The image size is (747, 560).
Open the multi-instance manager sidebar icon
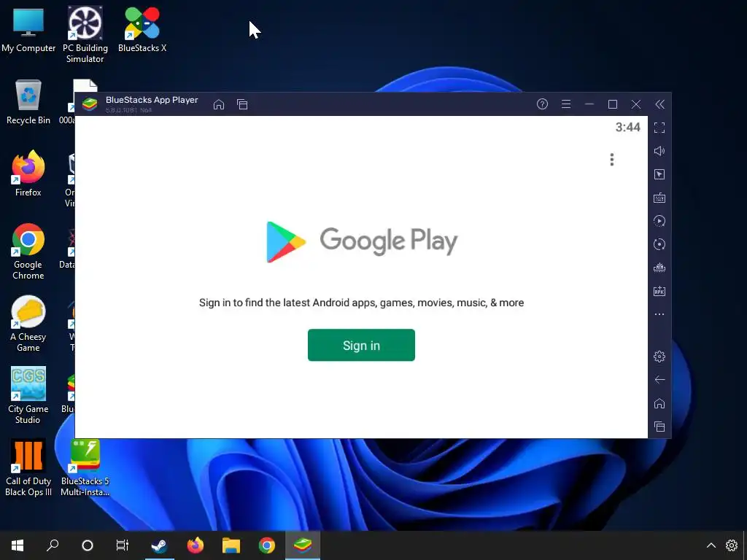click(x=659, y=268)
